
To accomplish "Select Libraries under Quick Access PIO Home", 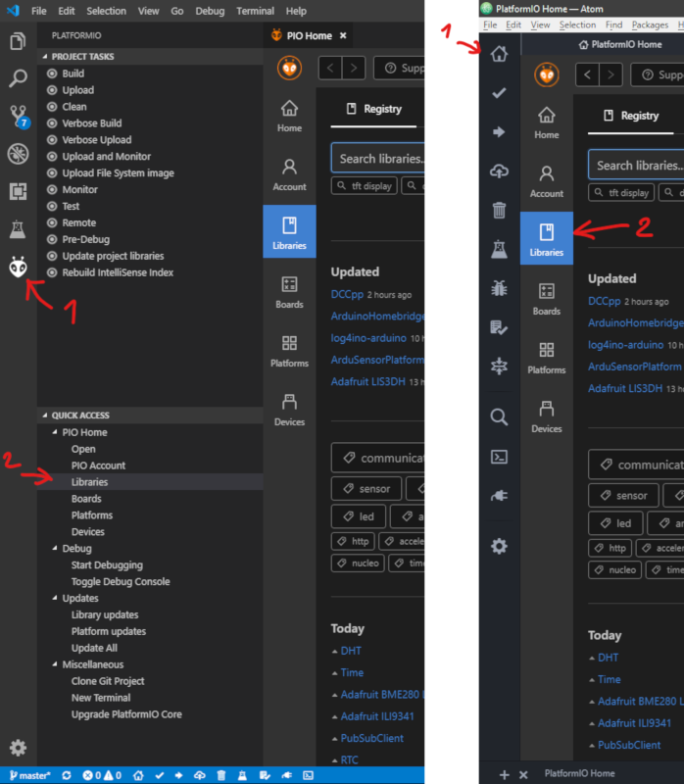I will pyautogui.click(x=89, y=482).
